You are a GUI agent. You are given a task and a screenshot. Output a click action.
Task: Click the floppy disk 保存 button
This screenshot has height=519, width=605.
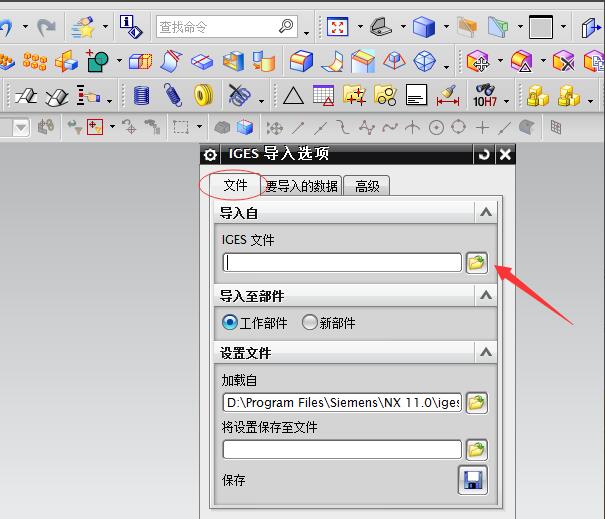[473, 480]
